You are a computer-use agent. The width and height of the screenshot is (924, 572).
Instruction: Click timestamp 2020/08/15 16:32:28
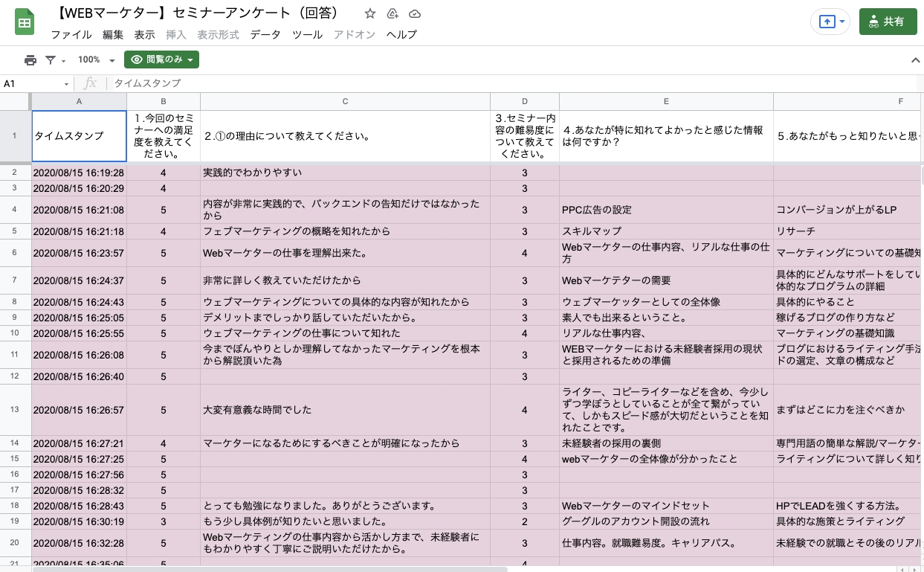(79, 543)
